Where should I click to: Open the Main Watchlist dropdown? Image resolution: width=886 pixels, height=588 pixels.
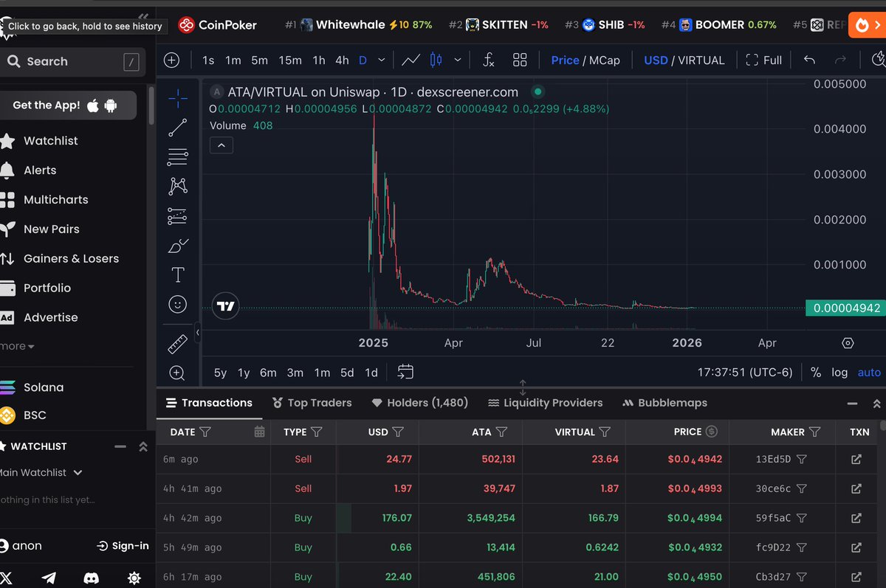tap(41, 472)
